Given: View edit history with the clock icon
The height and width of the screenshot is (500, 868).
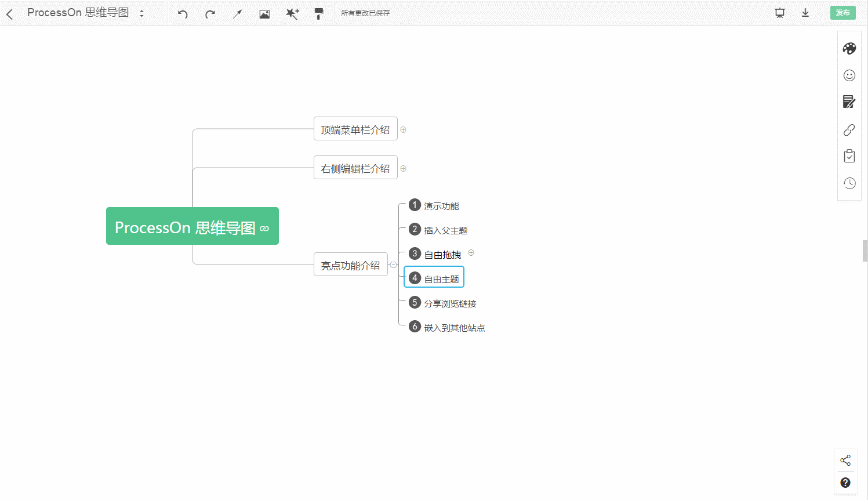Looking at the screenshot, I should coord(849,183).
